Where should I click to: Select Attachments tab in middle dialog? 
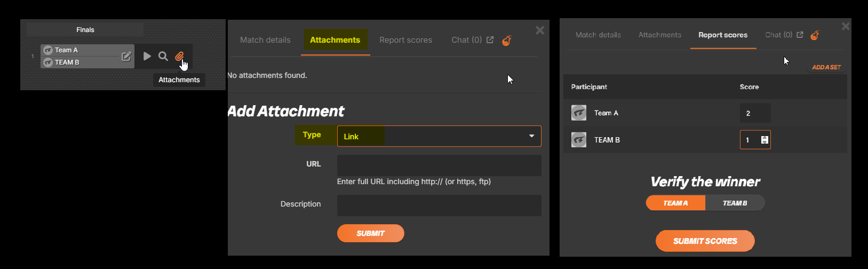pos(335,40)
